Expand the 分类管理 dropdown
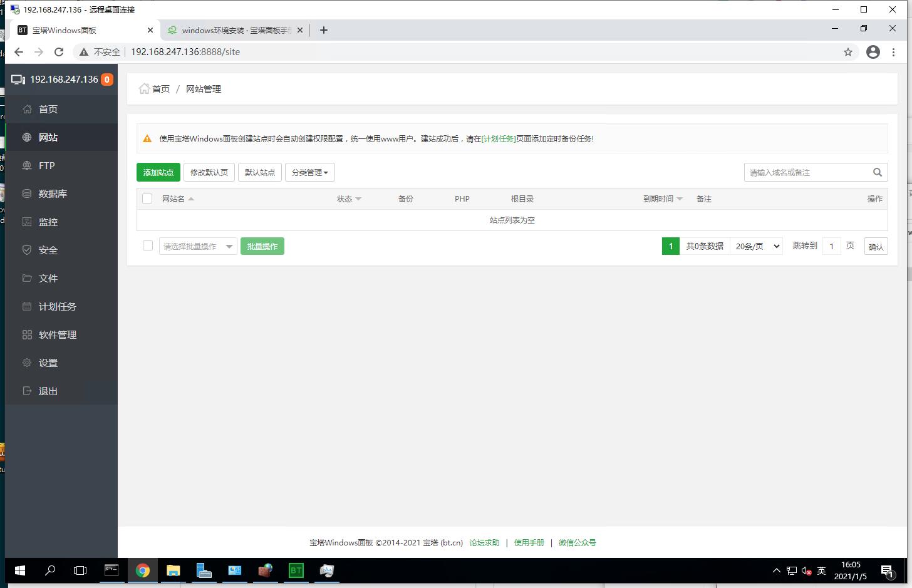This screenshot has width=912, height=588. click(310, 172)
